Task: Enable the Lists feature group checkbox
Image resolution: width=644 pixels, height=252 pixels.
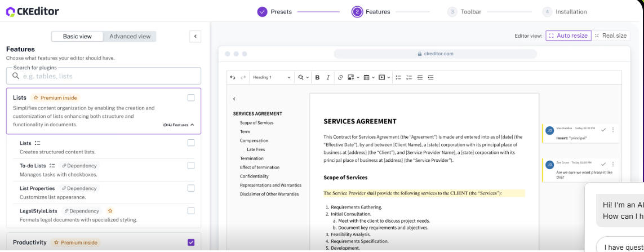Action: point(191,98)
